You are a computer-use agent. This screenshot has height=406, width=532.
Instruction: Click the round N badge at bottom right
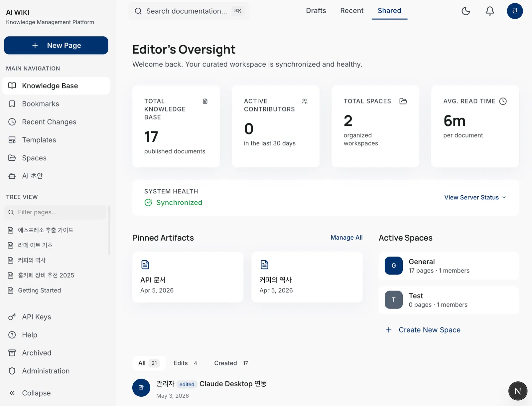pos(518,391)
